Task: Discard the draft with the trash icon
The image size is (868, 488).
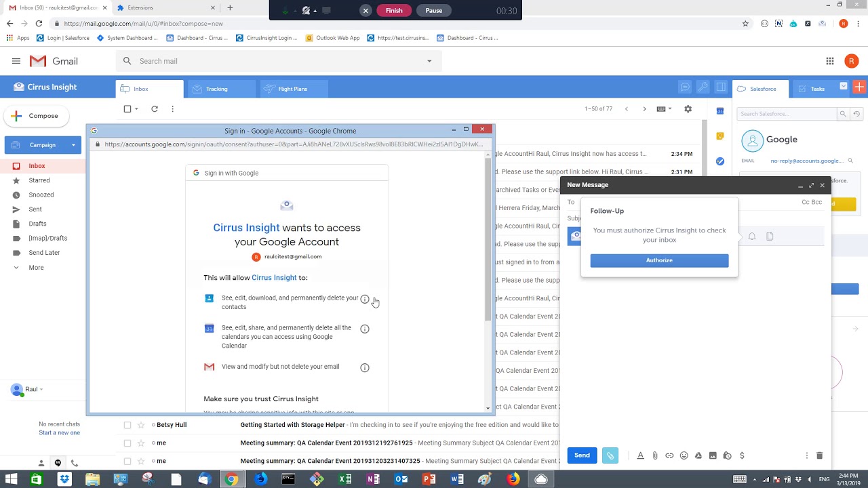Action: click(x=819, y=455)
